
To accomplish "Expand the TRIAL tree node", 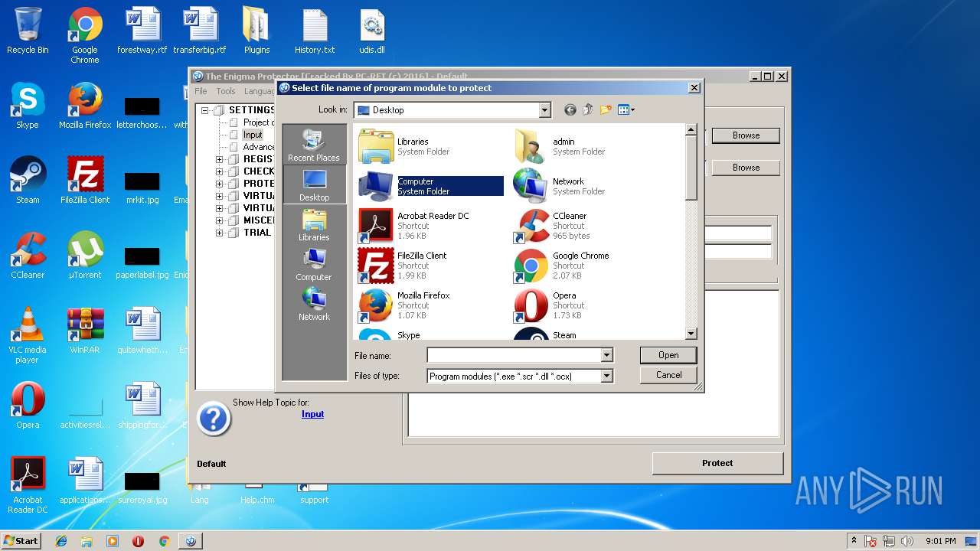I will [220, 233].
